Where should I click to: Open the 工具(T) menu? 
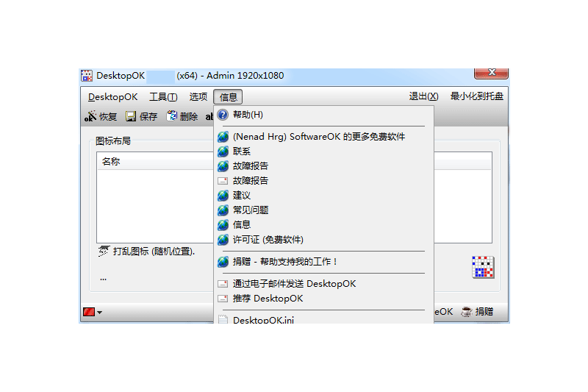tap(163, 97)
